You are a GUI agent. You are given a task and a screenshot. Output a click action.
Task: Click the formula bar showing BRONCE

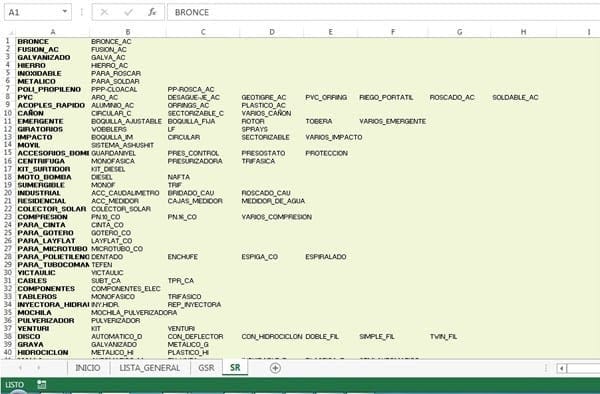tap(383, 12)
